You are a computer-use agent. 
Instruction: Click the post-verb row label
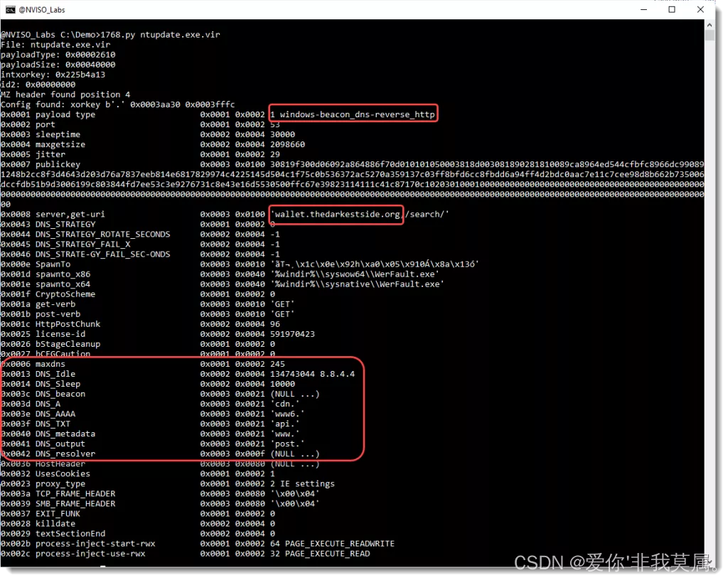pos(58,314)
